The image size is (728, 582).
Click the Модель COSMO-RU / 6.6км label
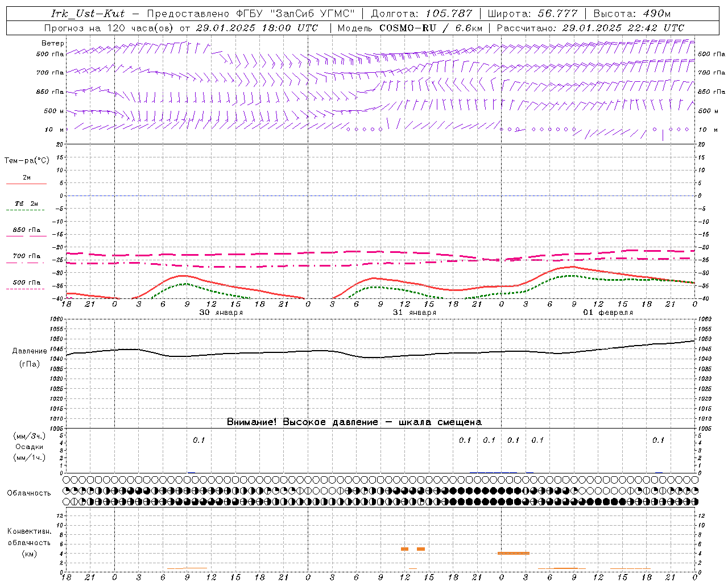point(410,28)
